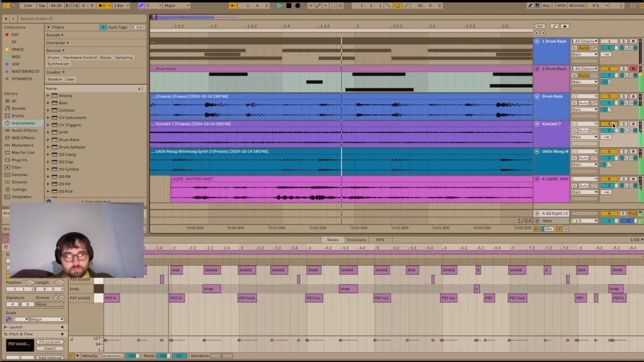Click the Arrangement Record button
This screenshot has width=644, height=362.
[297, 6]
